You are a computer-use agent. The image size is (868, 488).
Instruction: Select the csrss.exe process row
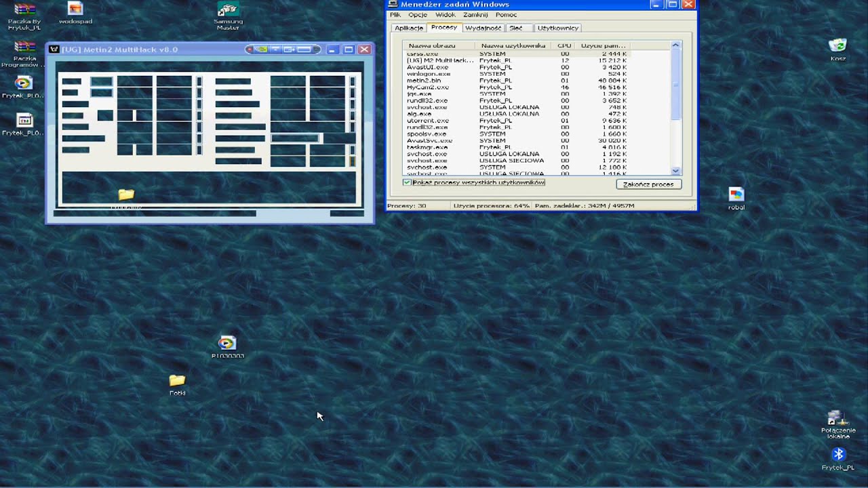click(x=517, y=54)
